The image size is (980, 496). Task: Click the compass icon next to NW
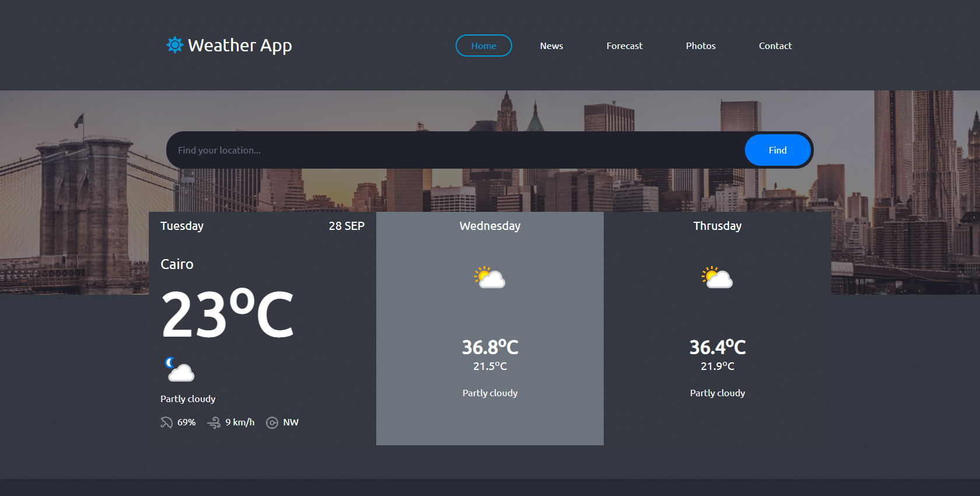272,422
